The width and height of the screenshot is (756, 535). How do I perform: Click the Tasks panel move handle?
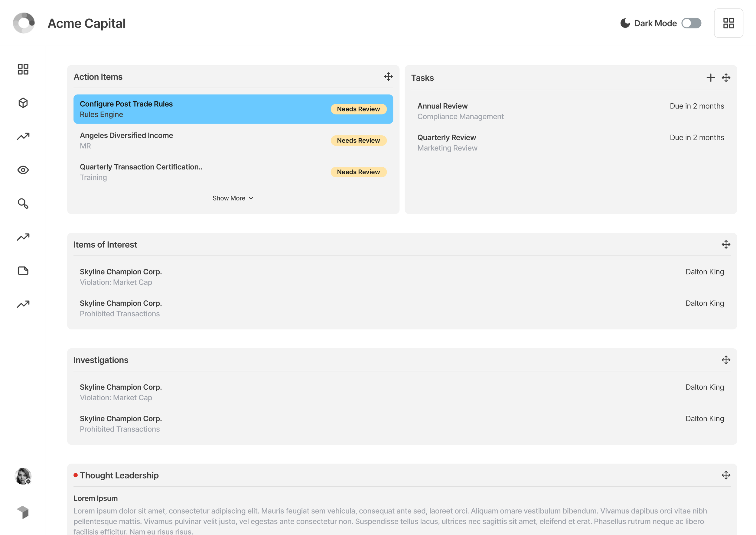[726, 78]
